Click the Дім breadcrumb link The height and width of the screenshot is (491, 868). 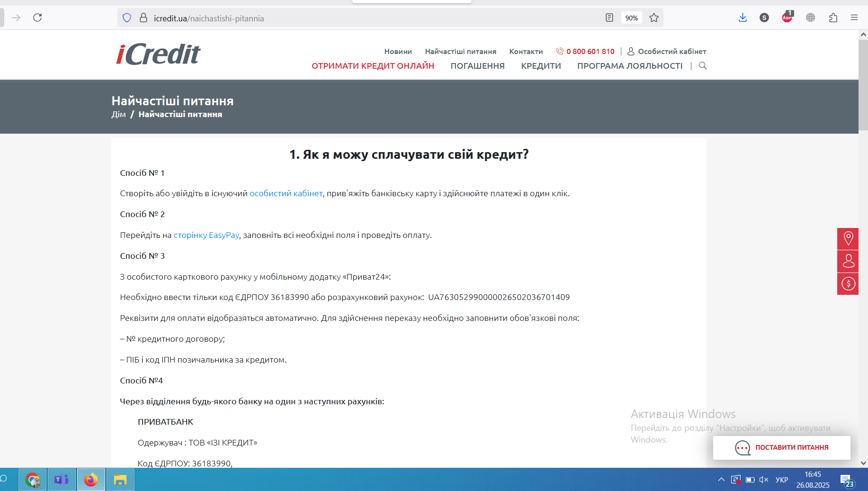pyautogui.click(x=118, y=114)
